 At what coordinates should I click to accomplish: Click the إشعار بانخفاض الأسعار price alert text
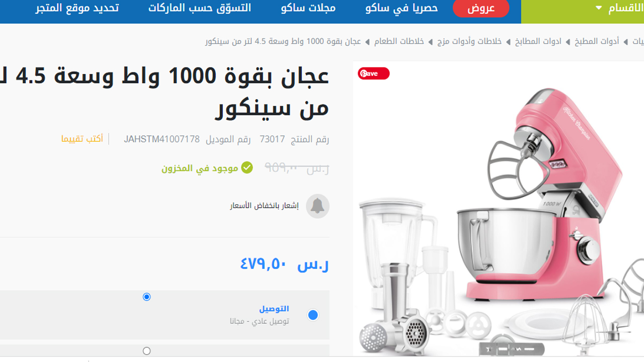(265, 206)
